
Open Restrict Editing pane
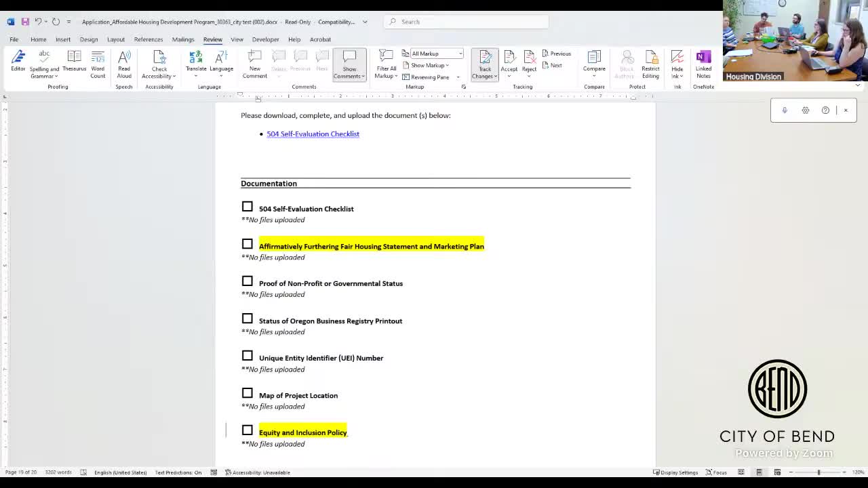[x=650, y=64]
